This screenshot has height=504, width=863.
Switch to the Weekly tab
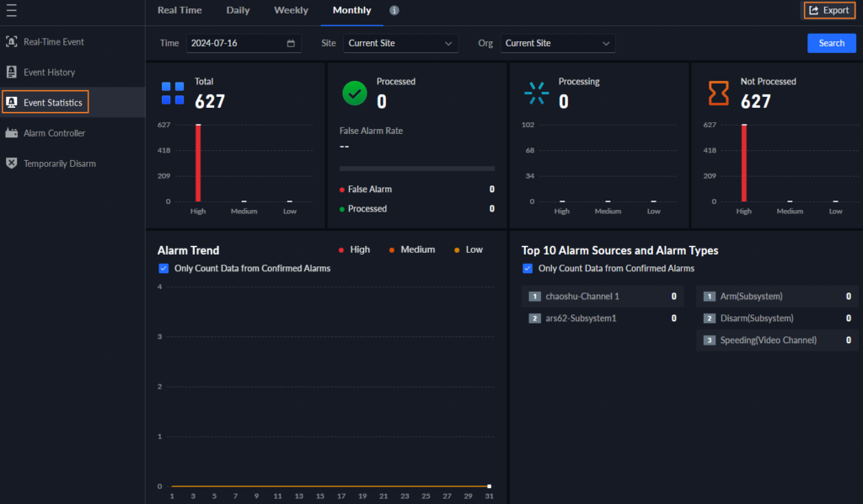(291, 10)
